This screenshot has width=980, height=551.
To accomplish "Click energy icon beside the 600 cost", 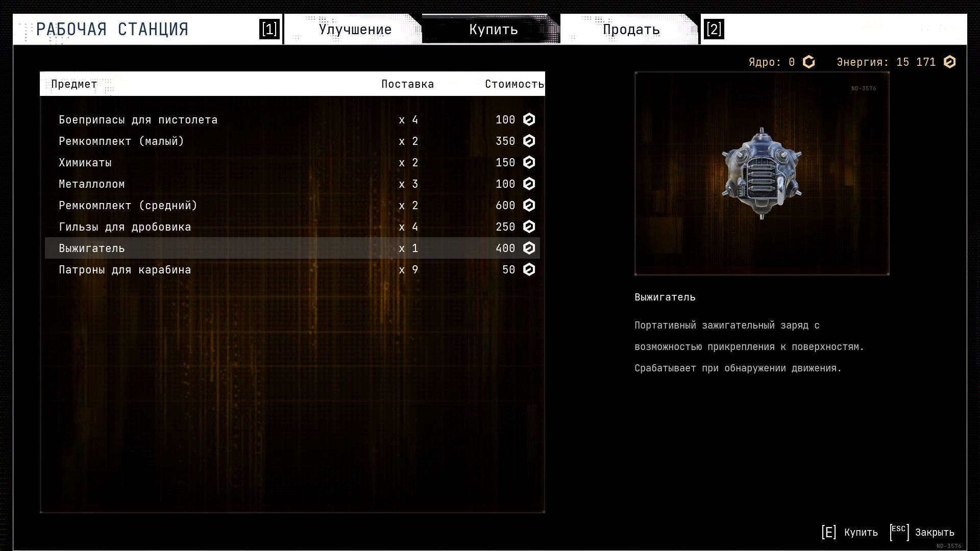I will [x=529, y=206].
